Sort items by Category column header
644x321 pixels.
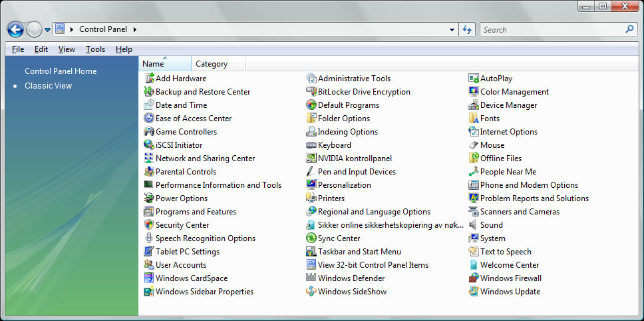(218, 64)
